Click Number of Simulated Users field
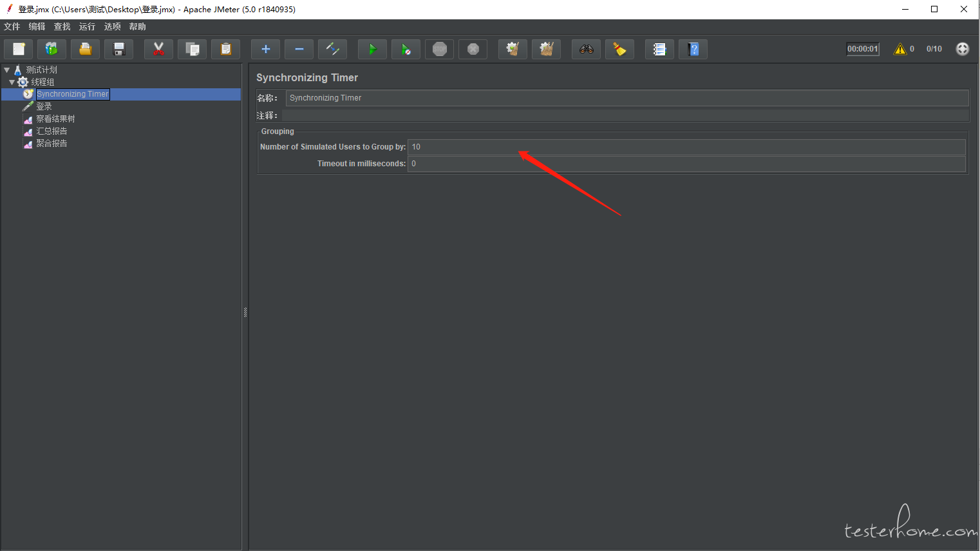The height and width of the screenshot is (551, 980). tap(686, 147)
